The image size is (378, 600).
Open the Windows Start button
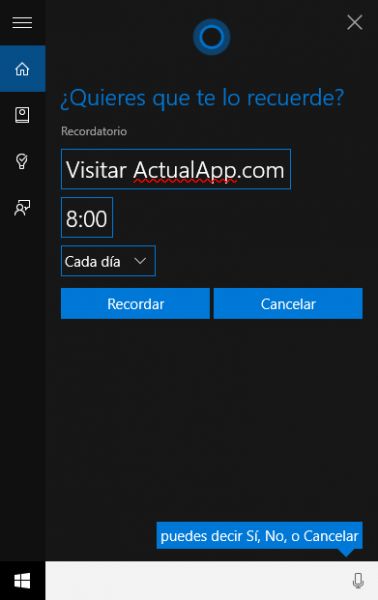(22, 581)
